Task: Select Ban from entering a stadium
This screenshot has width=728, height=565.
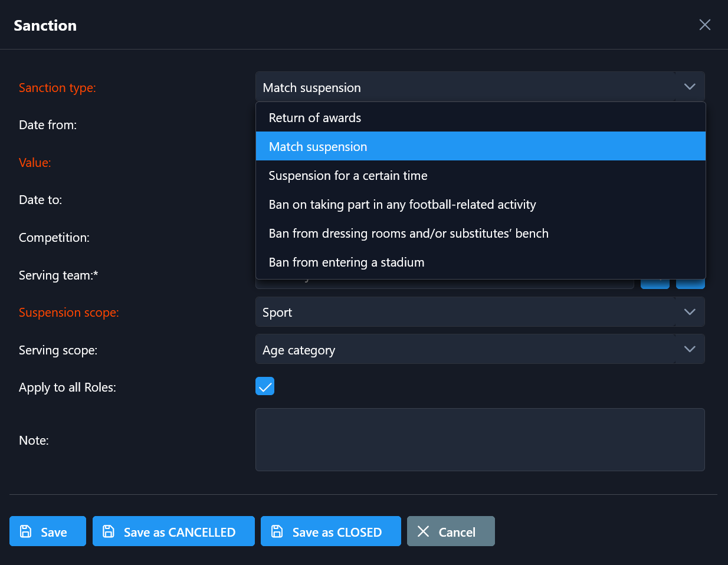Action: 346,262
